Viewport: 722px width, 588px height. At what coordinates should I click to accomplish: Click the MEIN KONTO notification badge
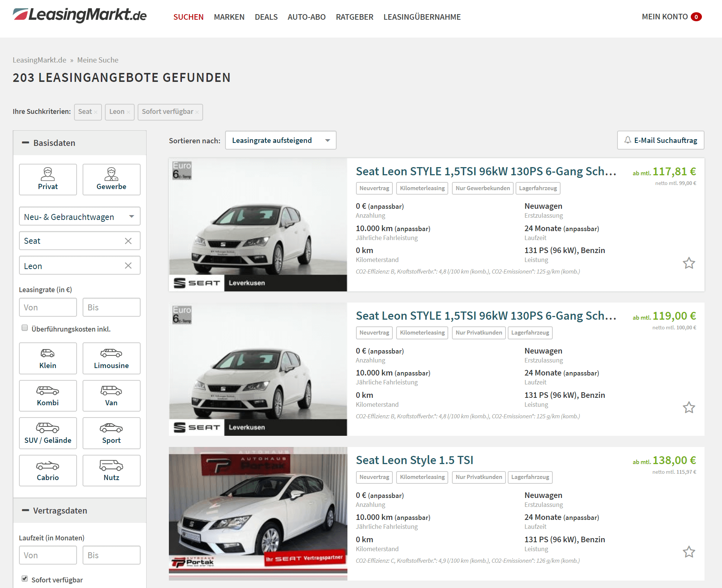(696, 17)
